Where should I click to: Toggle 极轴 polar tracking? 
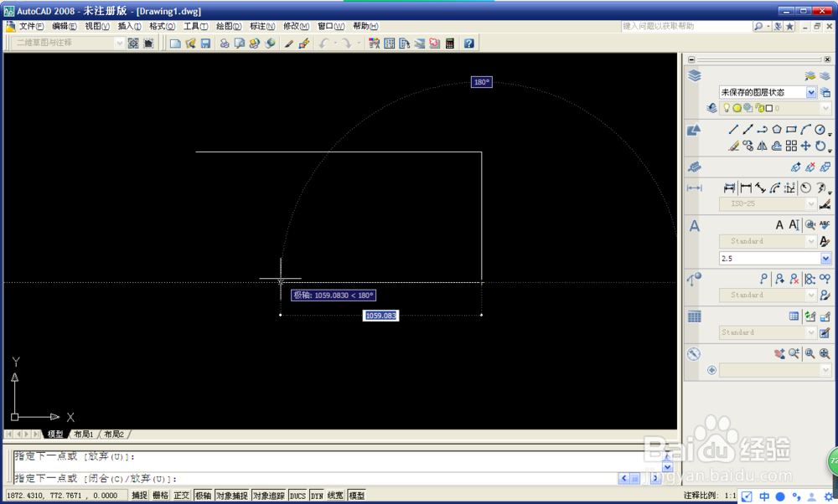click(203, 496)
